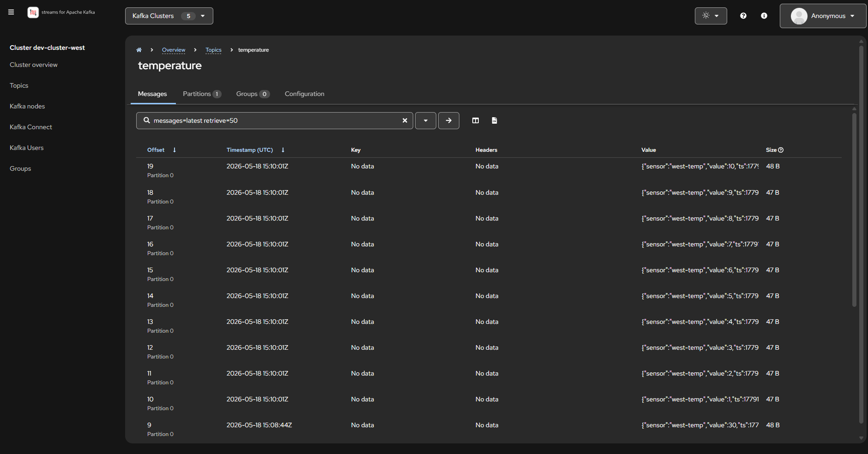
Task: Select the Messages tab
Action: pos(152,94)
